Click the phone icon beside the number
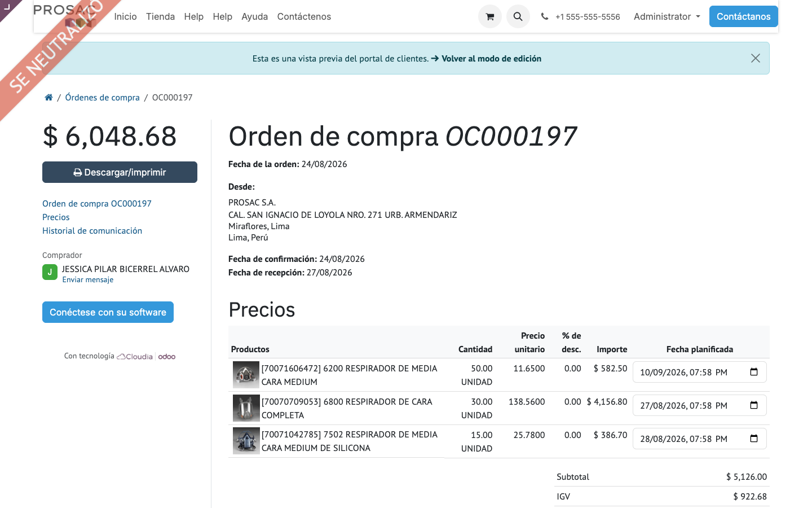The image size is (812, 508). tap(545, 16)
